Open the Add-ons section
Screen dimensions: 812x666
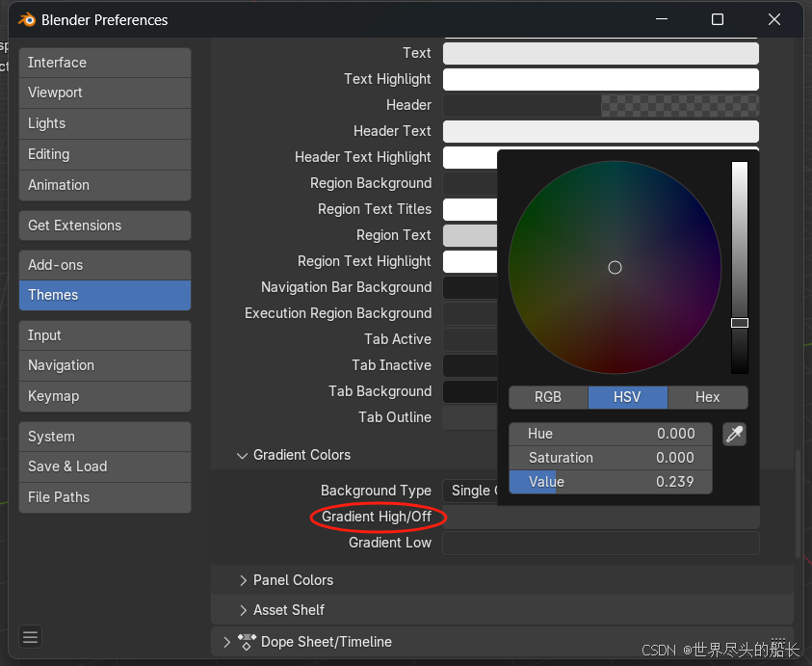pos(105,265)
